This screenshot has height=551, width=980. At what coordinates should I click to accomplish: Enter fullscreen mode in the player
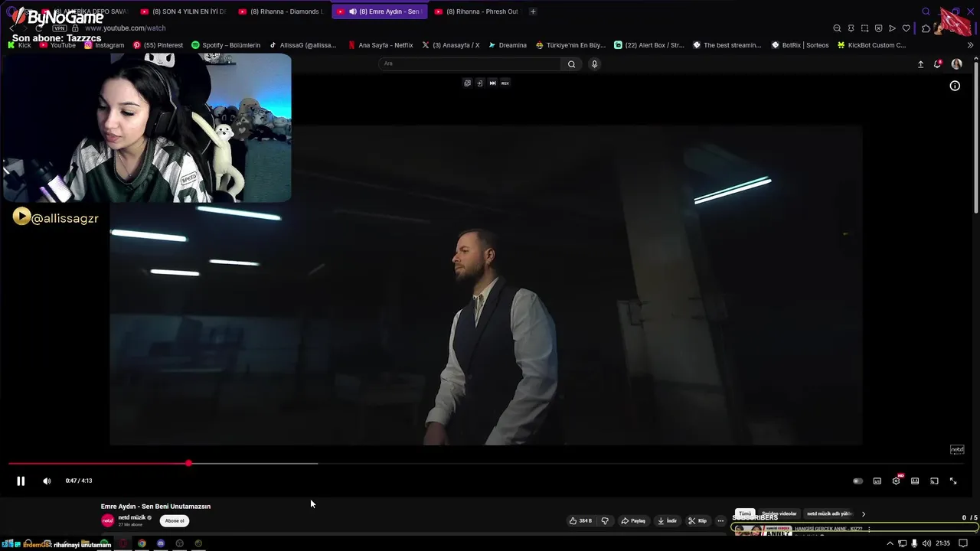(x=953, y=481)
